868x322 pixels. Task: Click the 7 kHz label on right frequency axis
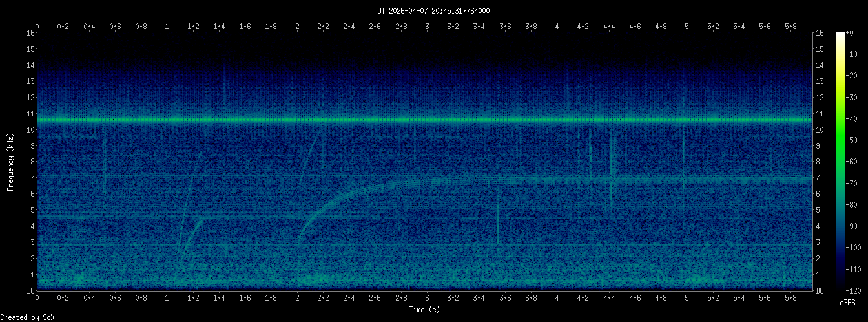818,178
